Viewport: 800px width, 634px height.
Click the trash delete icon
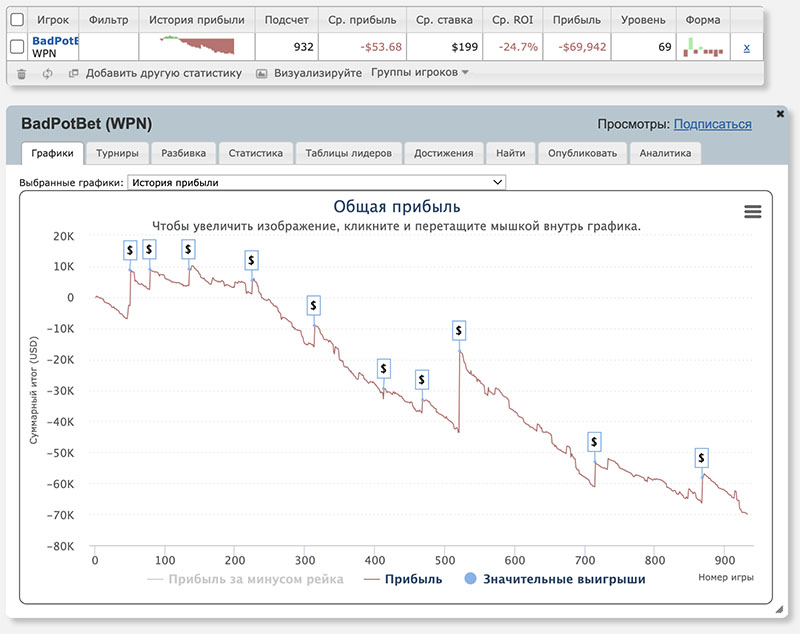point(22,73)
